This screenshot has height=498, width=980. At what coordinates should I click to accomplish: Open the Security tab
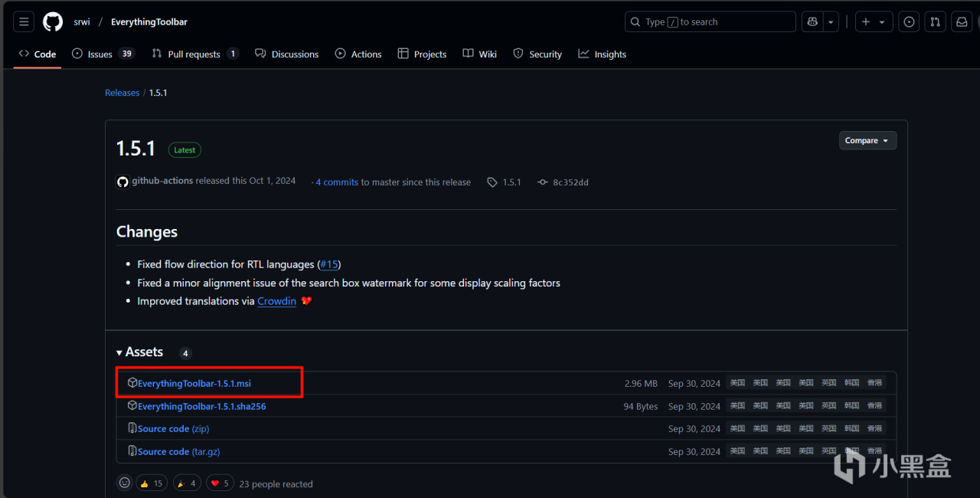537,54
